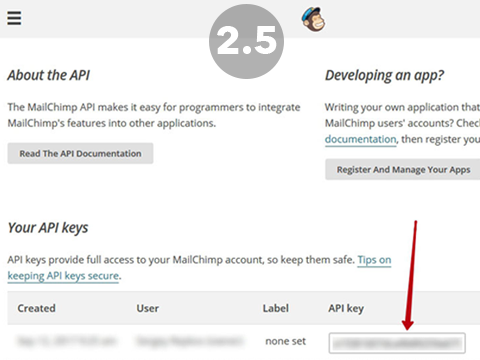Click the Developing an app? heading

(x=384, y=76)
